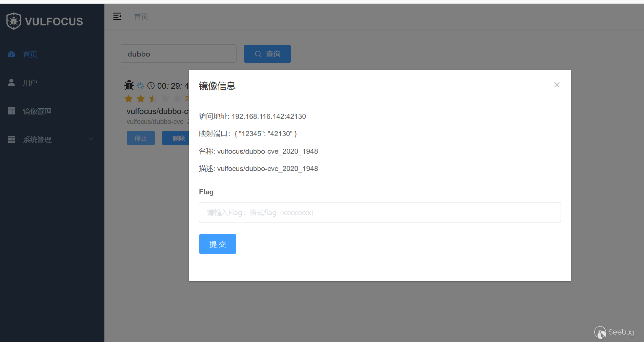Click the 名称 line in the dialog
Screen dimensions: 644x342
259,151
